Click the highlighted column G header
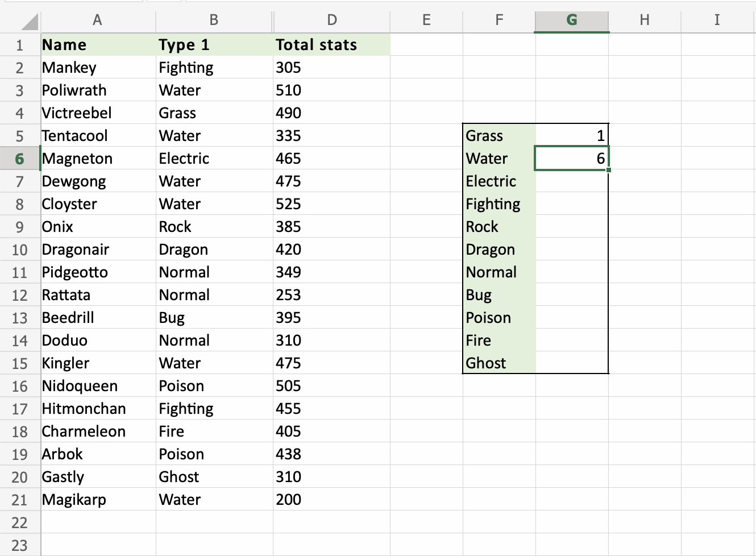The width and height of the screenshot is (756, 556). 572,20
